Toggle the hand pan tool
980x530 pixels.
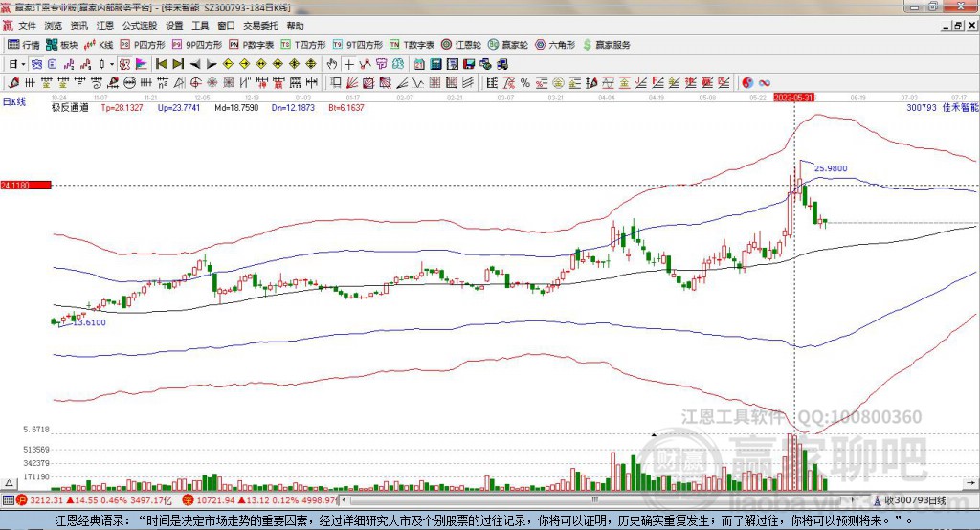(x=331, y=64)
